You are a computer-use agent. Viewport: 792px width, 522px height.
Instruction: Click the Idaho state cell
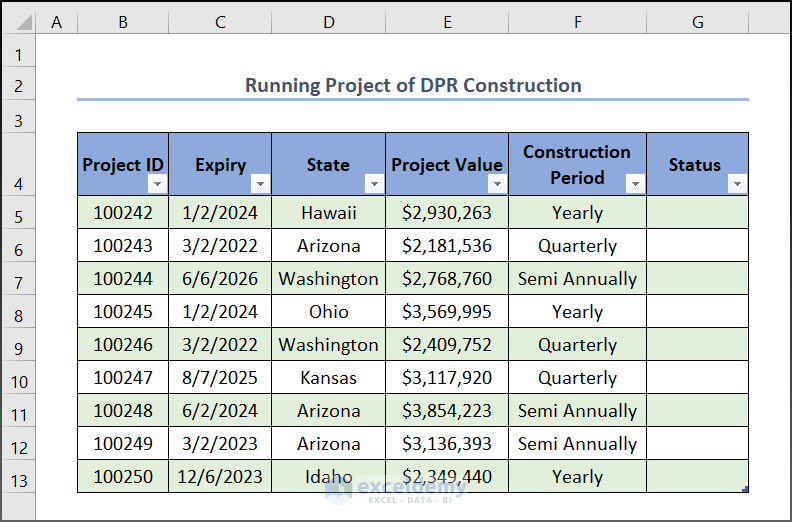point(328,477)
